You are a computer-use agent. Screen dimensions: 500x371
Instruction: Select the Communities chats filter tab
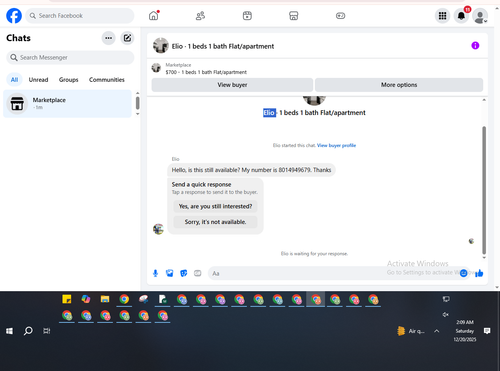pos(107,80)
